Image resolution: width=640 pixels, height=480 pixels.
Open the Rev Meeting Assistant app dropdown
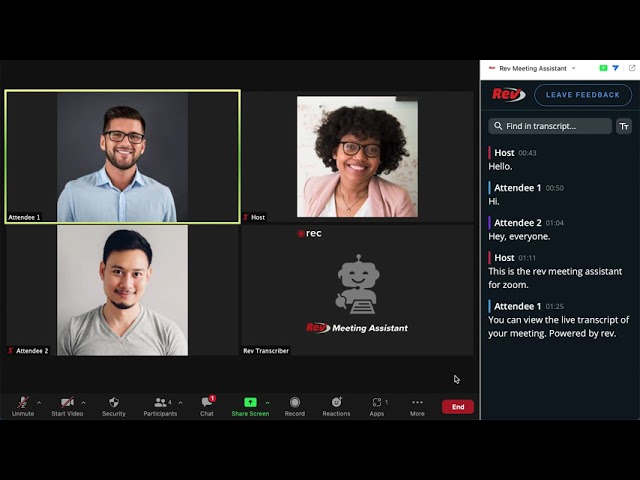pyautogui.click(x=573, y=68)
